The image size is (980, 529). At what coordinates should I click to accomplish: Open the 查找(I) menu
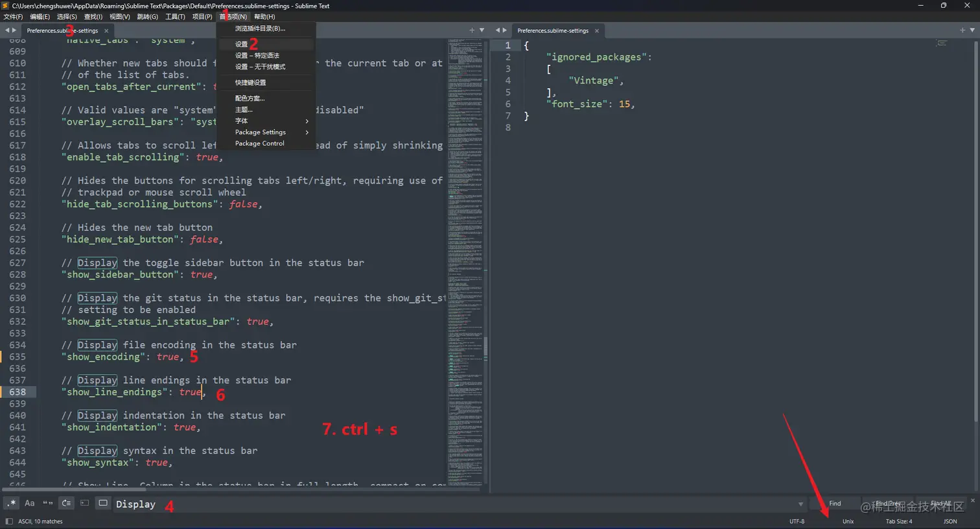tap(93, 17)
